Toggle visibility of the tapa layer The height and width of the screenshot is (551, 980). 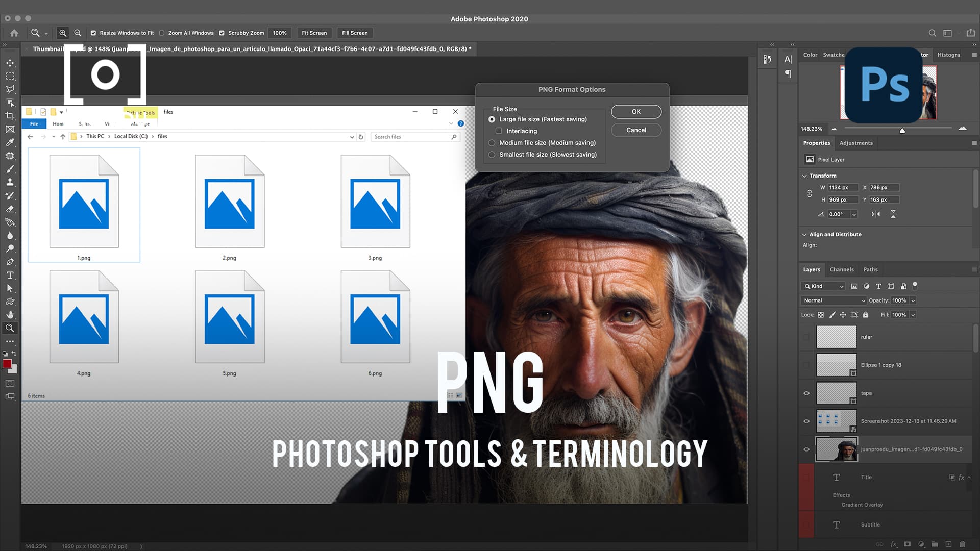tap(806, 393)
